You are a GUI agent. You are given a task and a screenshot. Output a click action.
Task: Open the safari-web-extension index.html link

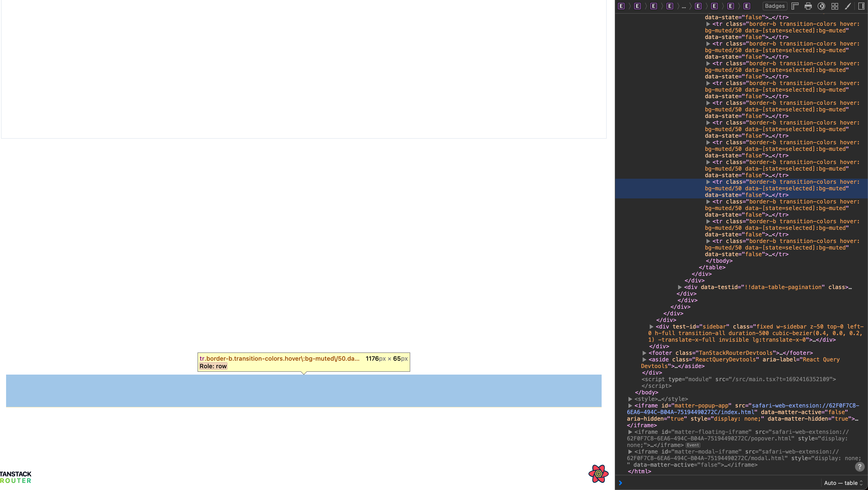[x=743, y=409]
